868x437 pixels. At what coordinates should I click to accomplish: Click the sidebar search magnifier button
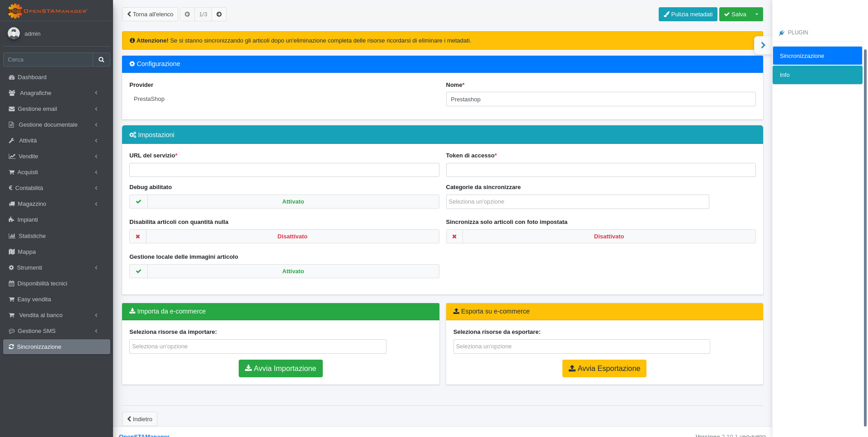101,59
